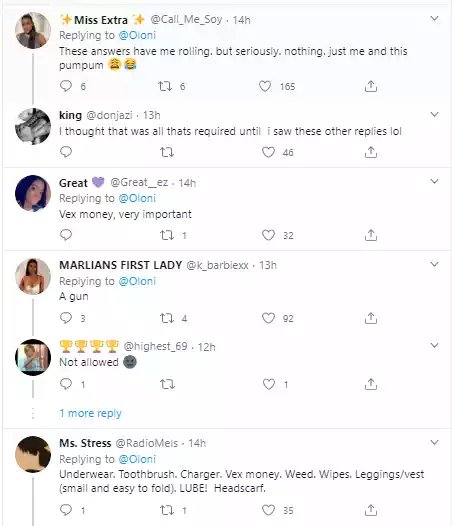Share Ms. Stress's tweet

371,510
